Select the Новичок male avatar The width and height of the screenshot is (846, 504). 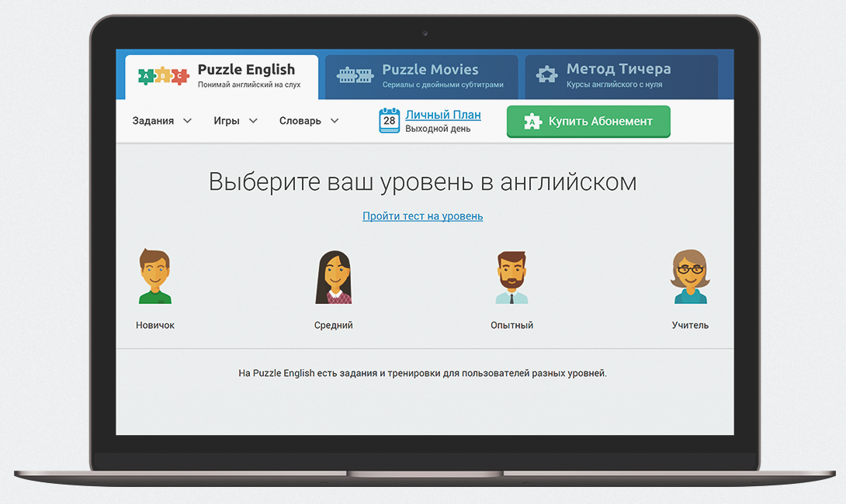click(x=155, y=276)
